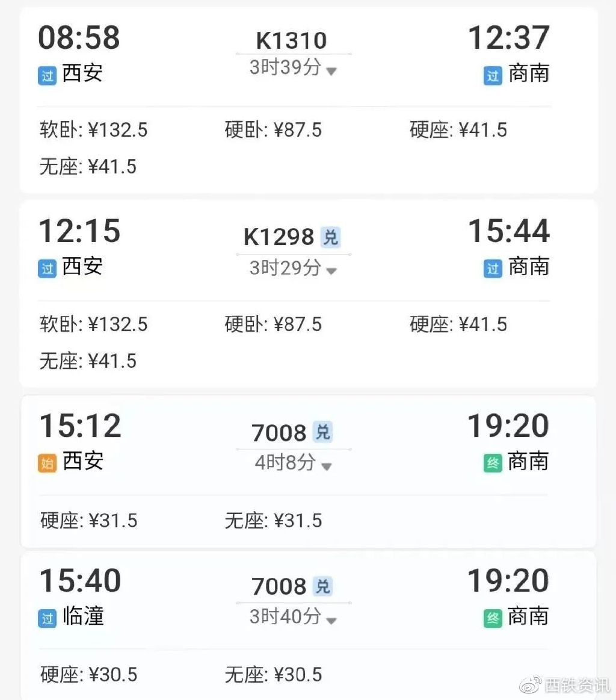Image resolution: width=616 pixels, height=700 pixels.
Task: Tap the orange 始 badge beside 西安 at 15:12
Action: [x=48, y=463]
